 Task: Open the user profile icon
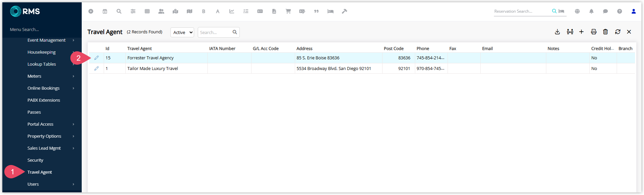pos(634,11)
